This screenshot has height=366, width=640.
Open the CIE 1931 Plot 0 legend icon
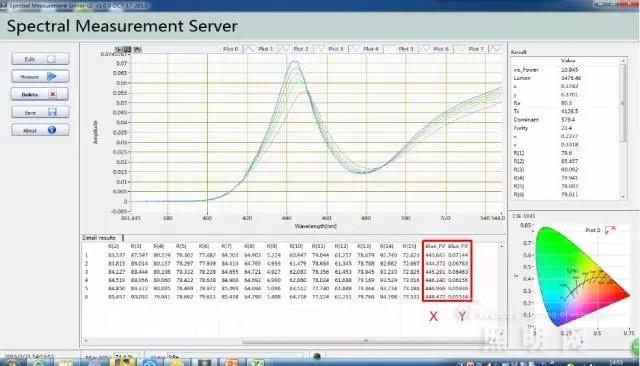[x=611, y=230]
